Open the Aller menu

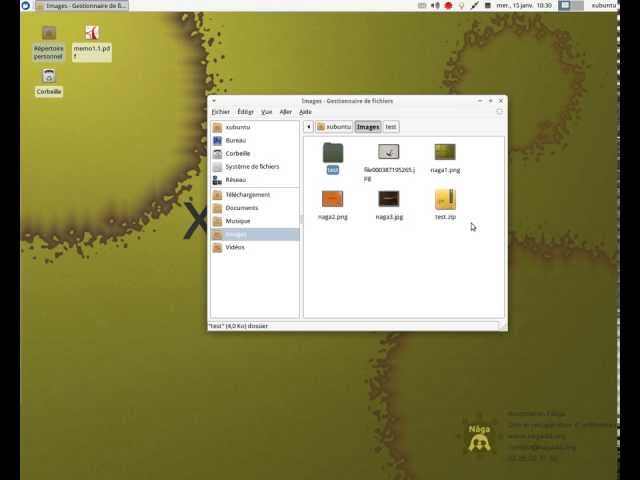tap(285, 112)
